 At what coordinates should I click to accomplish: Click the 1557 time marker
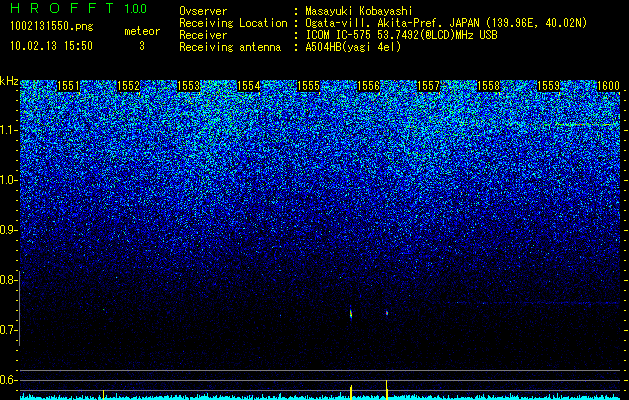(x=428, y=86)
